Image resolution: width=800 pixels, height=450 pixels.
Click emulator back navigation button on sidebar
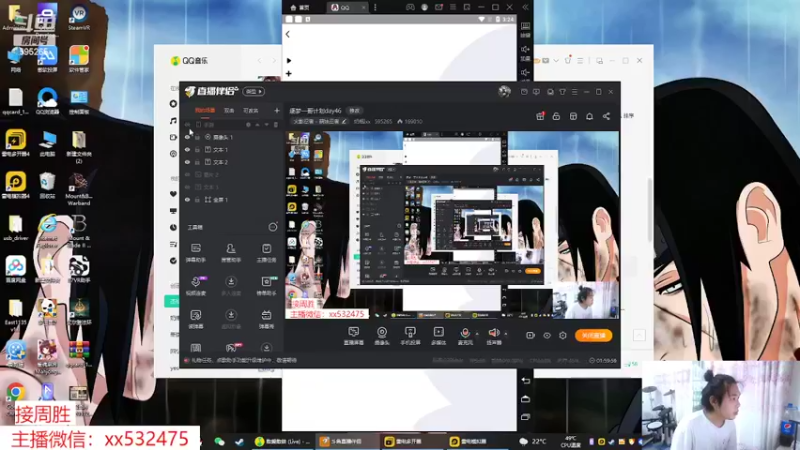click(x=526, y=381)
